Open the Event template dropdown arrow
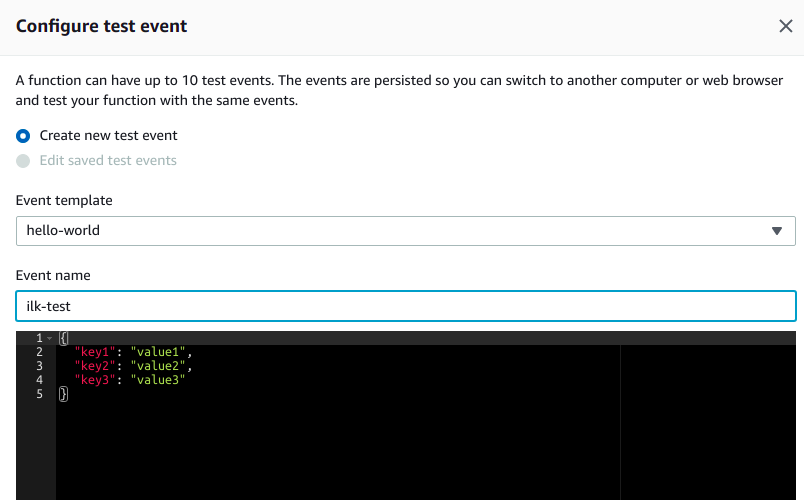 777,230
